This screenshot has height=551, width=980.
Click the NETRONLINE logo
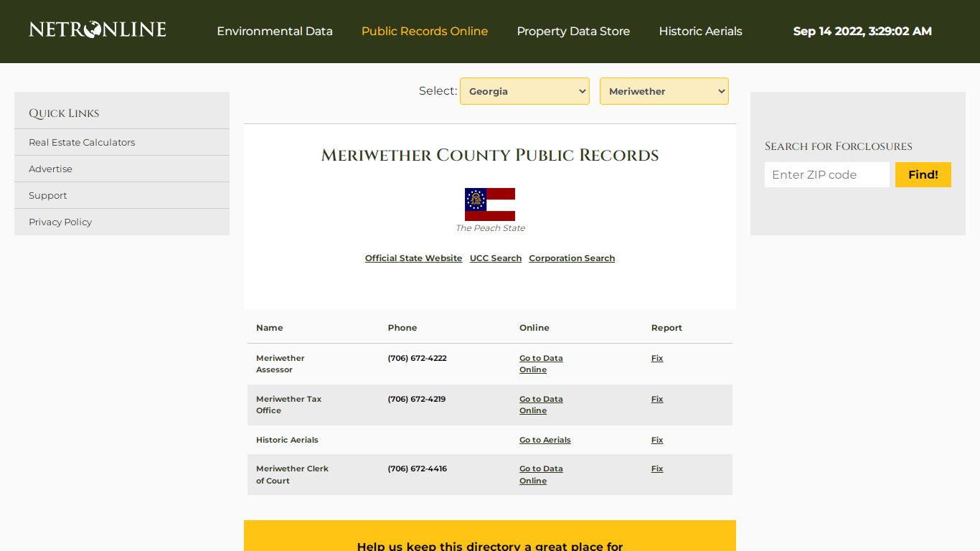(x=98, y=29)
